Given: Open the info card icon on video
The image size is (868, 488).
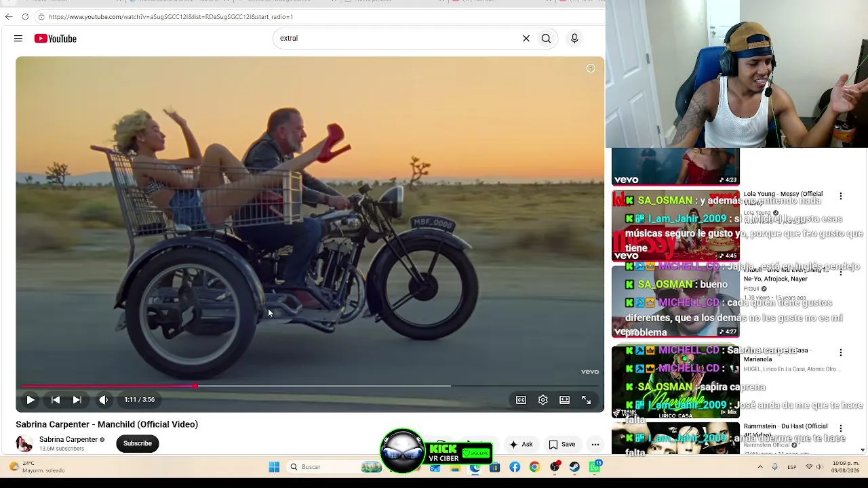Looking at the screenshot, I should (x=591, y=68).
